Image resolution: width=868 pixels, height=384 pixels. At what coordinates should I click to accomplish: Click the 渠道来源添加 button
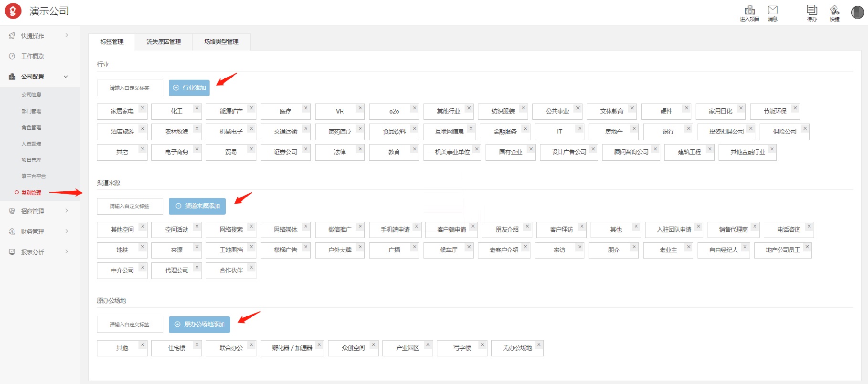pos(197,206)
